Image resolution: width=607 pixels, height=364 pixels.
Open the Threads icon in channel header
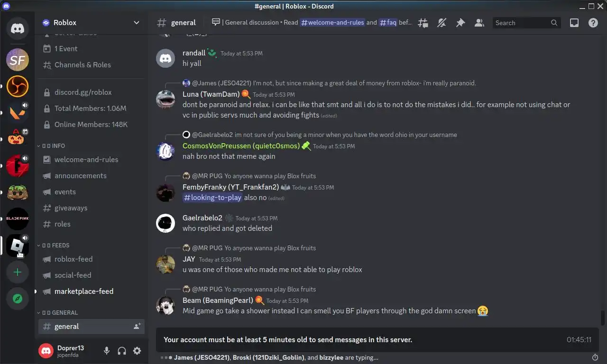tap(423, 23)
